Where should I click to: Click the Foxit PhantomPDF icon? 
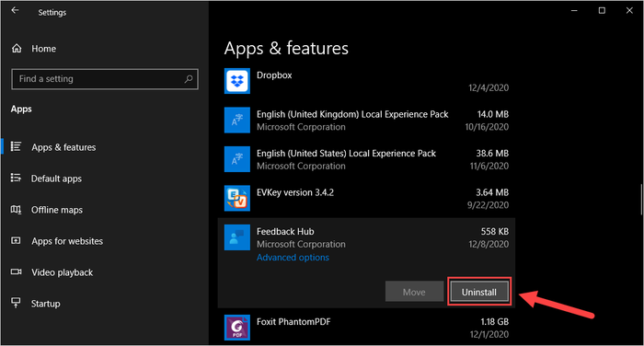pyautogui.click(x=237, y=328)
